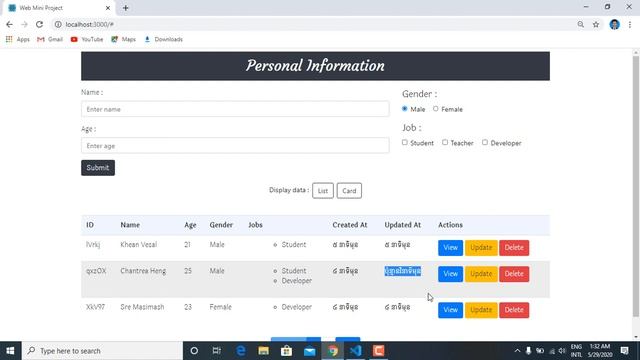Switch to Chrome on the taskbar

pos(333,351)
